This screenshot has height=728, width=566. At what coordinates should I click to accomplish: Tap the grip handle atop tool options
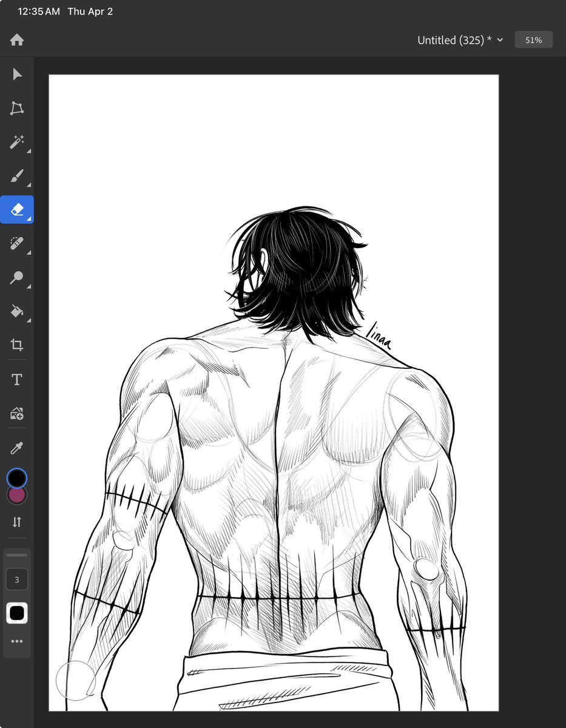17,555
